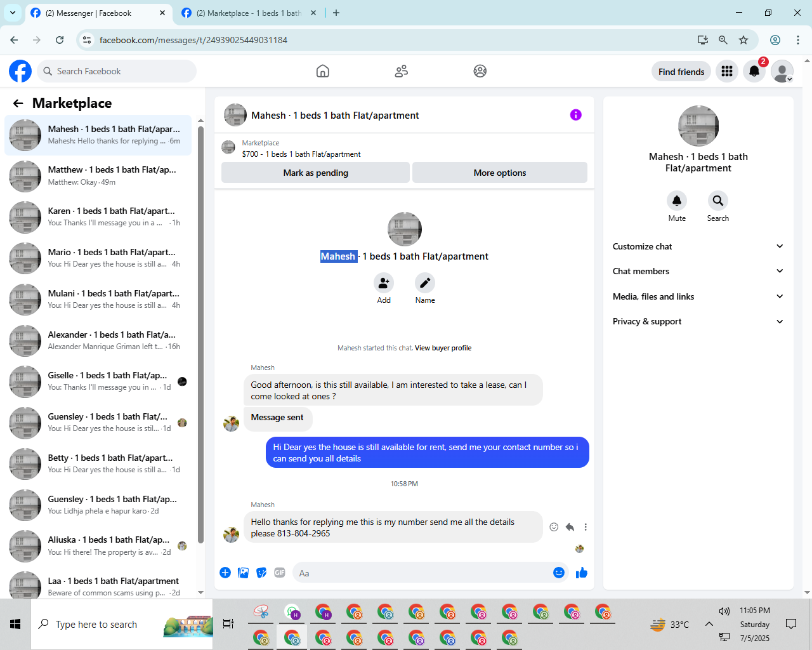Image resolution: width=812 pixels, height=650 pixels.
Task: Expand Media, files and links section
Action: pos(698,296)
